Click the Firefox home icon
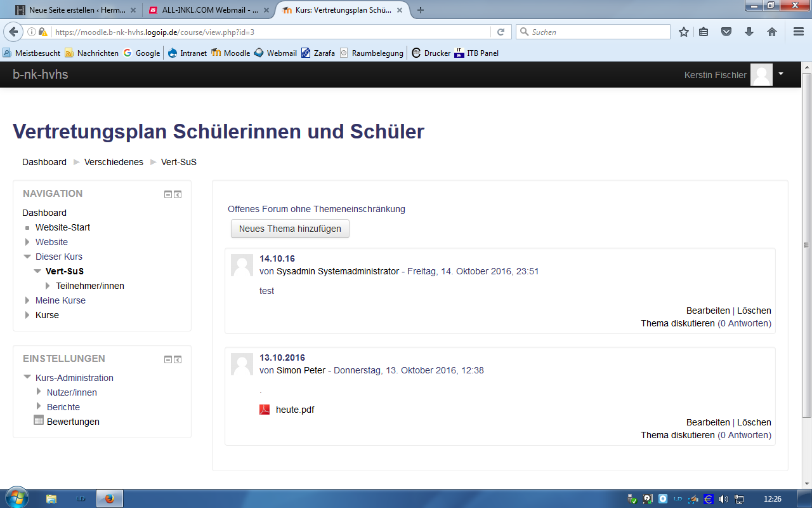 [x=772, y=32]
